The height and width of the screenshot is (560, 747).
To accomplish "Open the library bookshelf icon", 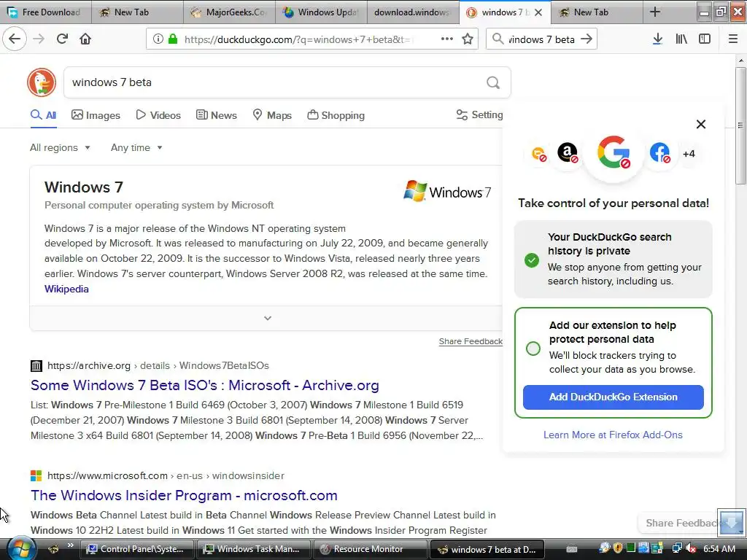I will point(681,39).
